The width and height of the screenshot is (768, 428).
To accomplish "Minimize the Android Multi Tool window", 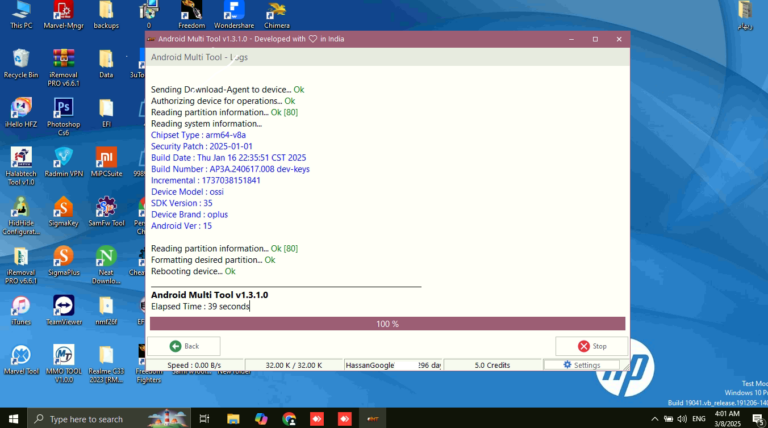I will (571, 39).
